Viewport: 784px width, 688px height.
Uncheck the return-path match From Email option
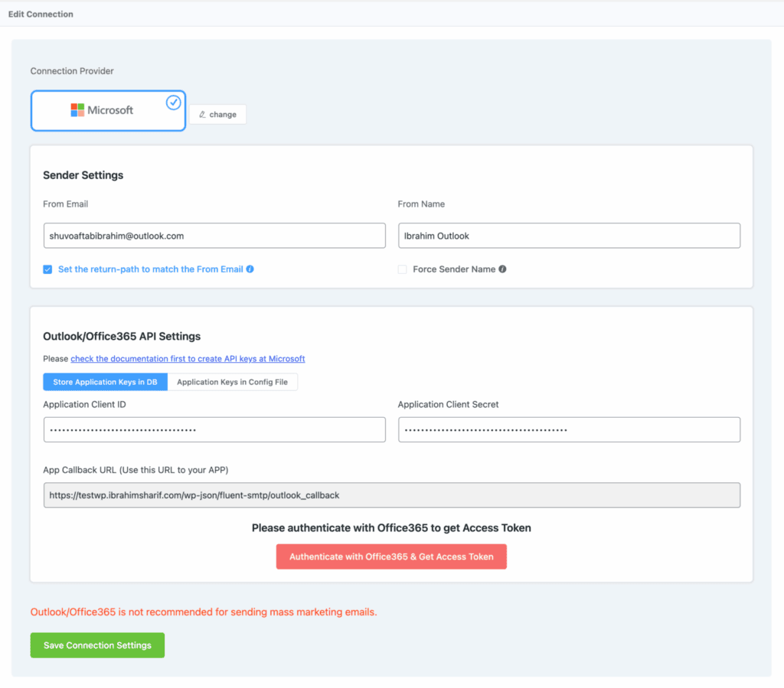[47, 269]
